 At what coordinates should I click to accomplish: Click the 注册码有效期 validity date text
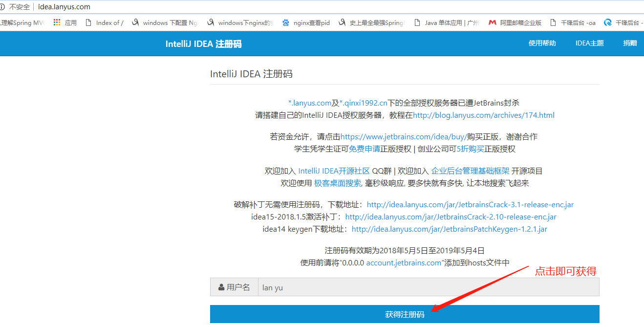click(405, 251)
